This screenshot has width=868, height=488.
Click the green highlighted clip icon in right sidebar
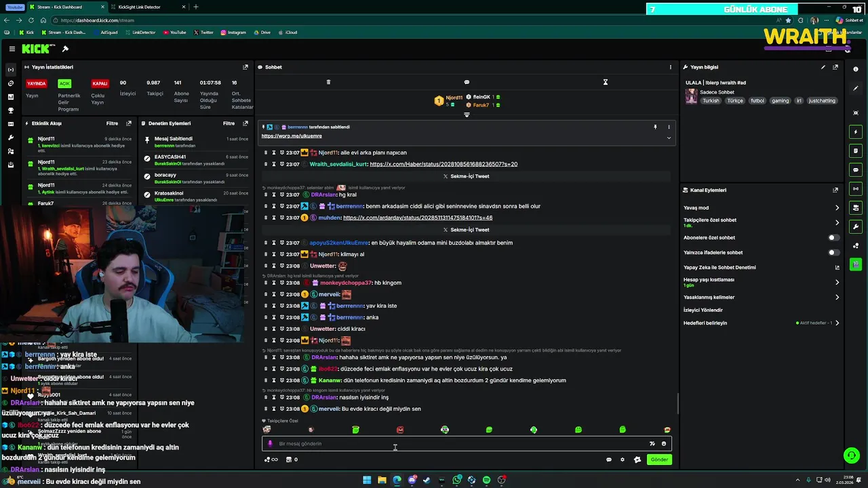tap(856, 264)
